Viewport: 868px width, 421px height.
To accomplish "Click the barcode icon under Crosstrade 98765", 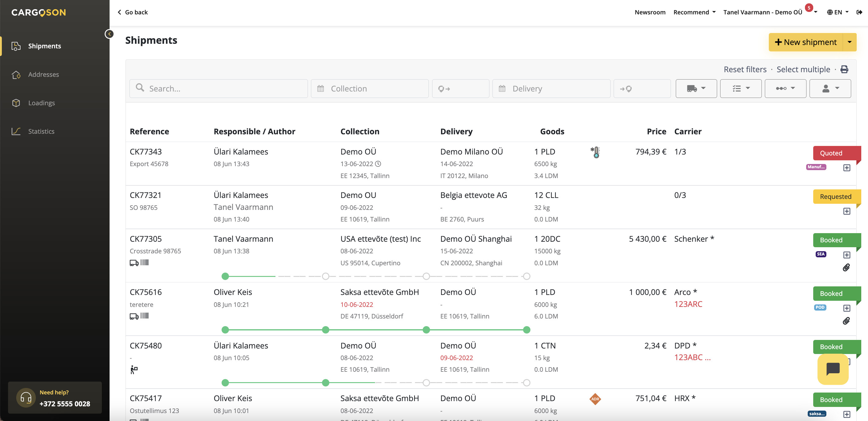I will pos(144,263).
